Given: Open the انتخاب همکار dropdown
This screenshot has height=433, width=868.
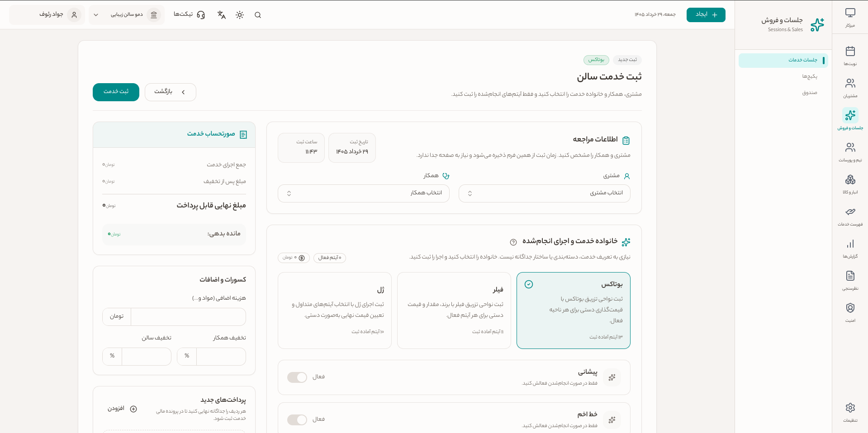Looking at the screenshot, I should pyautogui.click(x=364, y=193).
